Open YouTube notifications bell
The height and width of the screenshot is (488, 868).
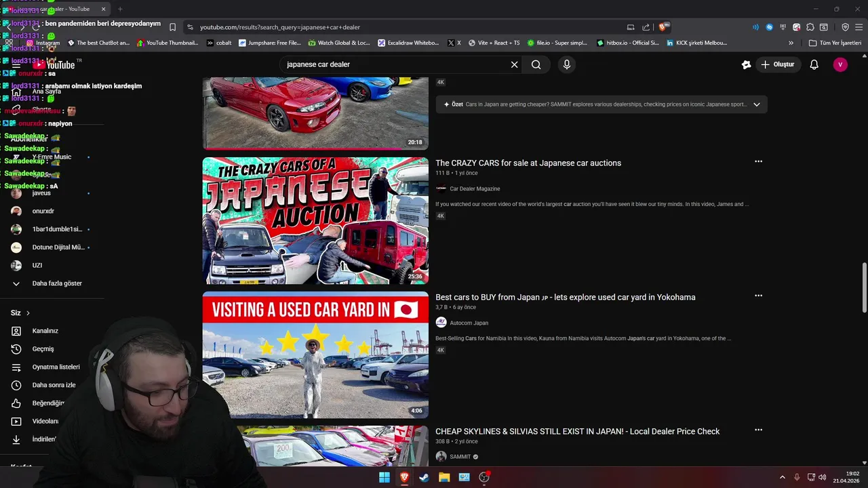814,64
